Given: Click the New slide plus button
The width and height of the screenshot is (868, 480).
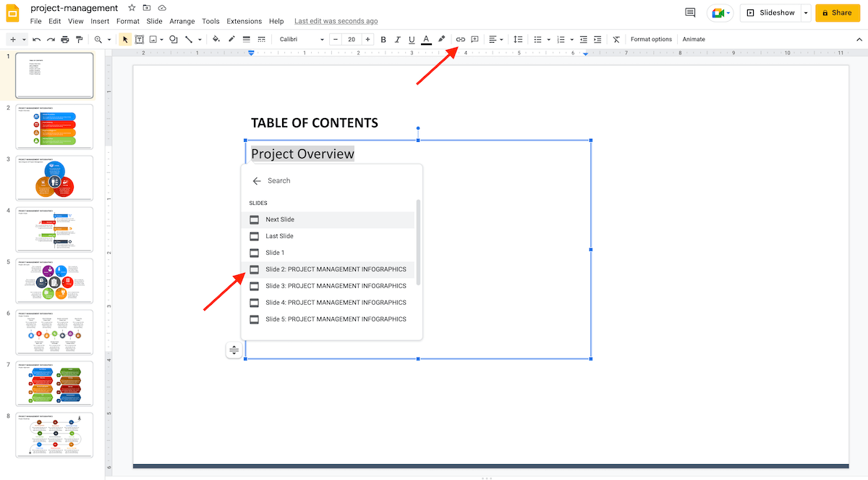Looking at the screenshot, I should coord(12,39).
